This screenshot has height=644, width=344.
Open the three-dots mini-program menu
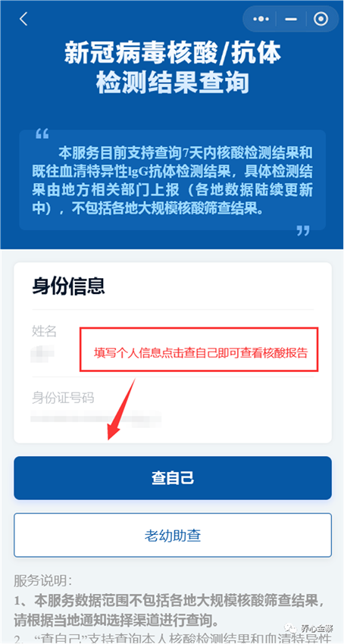[261, 19]
